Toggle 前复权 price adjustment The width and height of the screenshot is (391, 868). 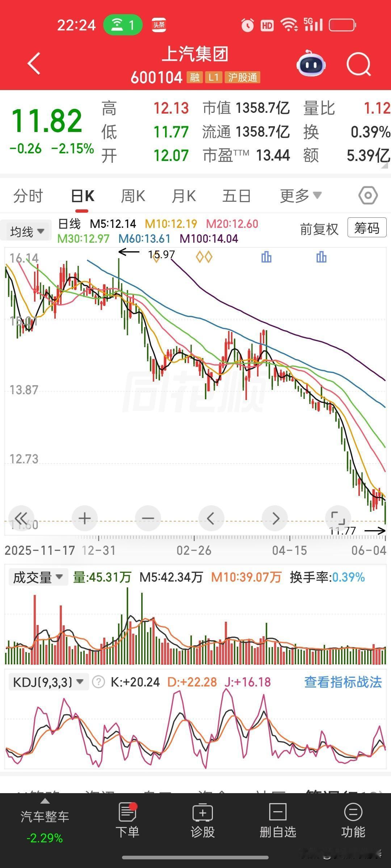[319, 229]
